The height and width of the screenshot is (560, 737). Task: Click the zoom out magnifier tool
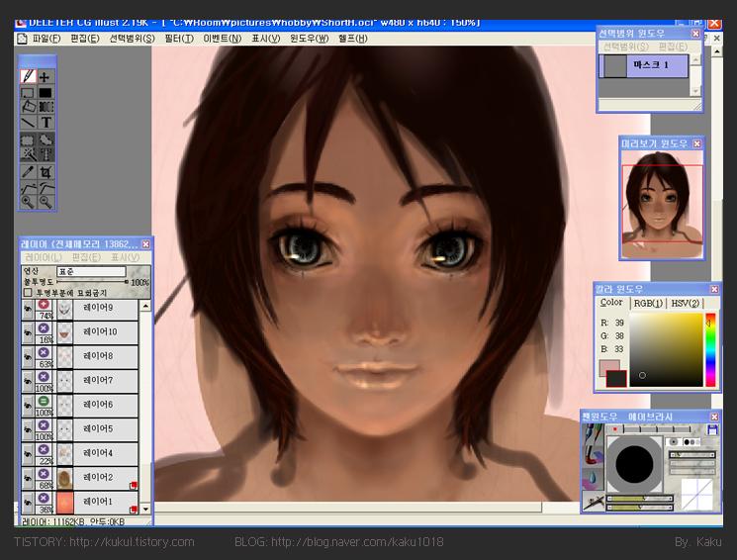pos(46,202)
